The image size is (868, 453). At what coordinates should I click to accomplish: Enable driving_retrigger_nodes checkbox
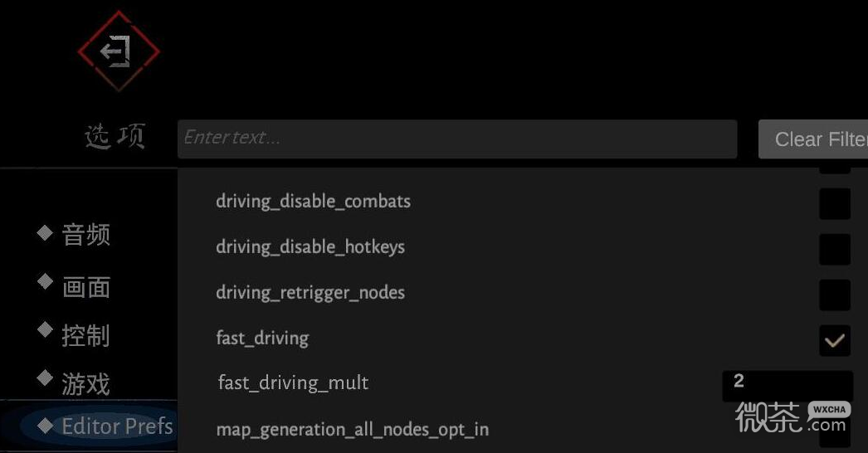click(x=834, y=295)
